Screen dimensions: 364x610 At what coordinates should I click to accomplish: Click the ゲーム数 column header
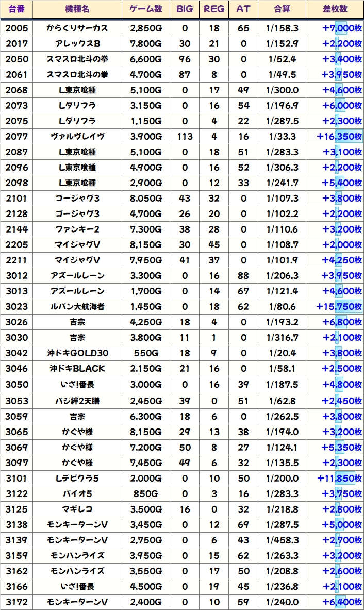[x=146, y=9]
